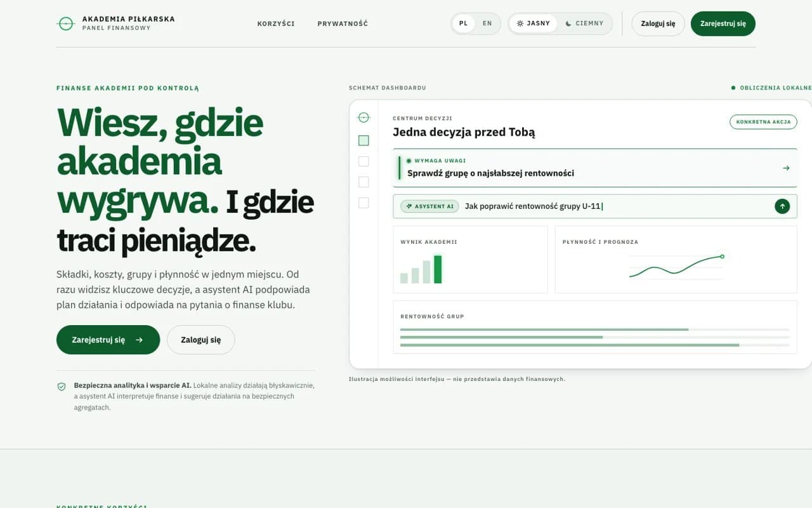812x508 pixels.
Task: Click the second Rentowność grup progress bar
Action: (594, 337)
